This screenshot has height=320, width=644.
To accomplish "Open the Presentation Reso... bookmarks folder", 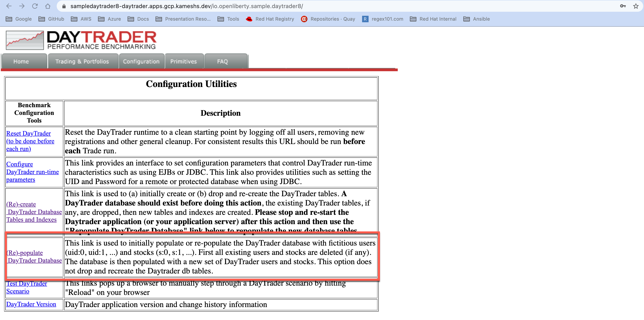I will click(x=183, y=19).
